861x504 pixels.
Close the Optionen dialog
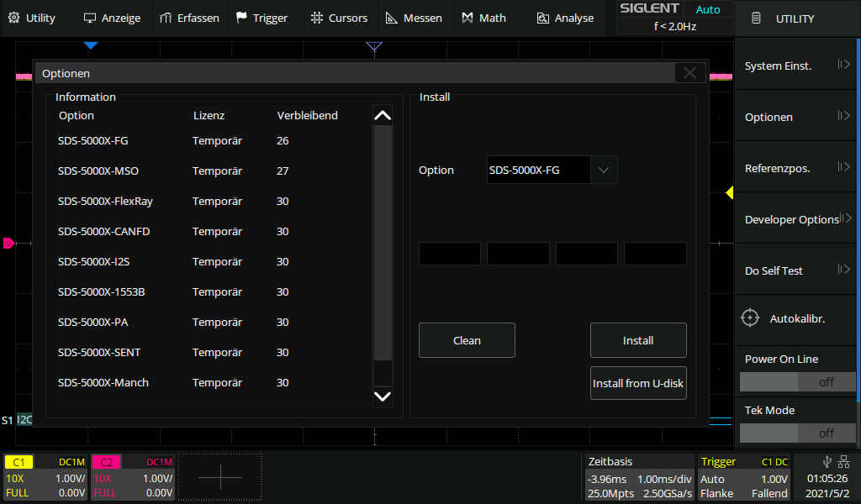point(689,73)
